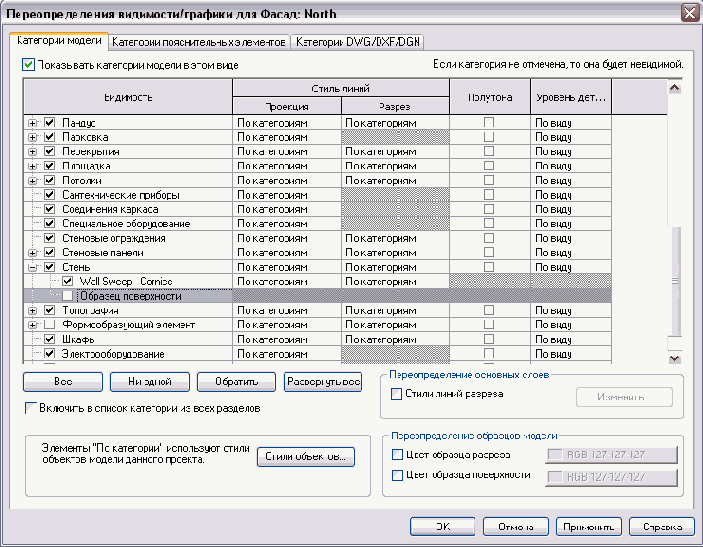Image resolution: width=703 pixels, height=547 pixels.
Task: Click scrollbar down arrow of category list
Action: pos(675,358)
